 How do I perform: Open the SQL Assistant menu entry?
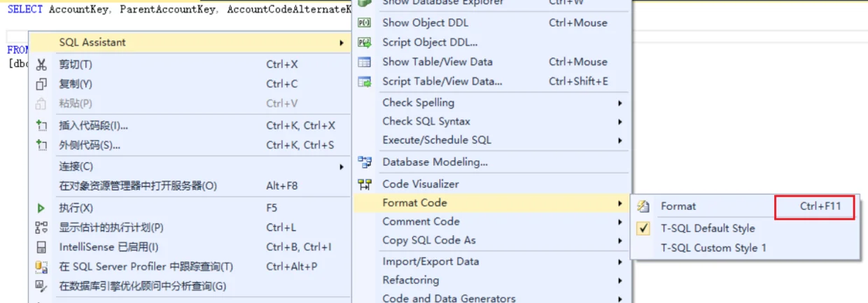190,42
